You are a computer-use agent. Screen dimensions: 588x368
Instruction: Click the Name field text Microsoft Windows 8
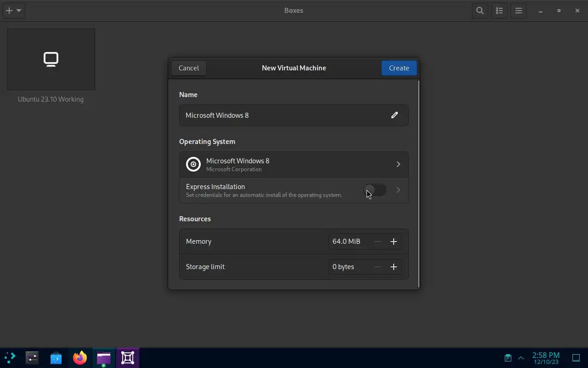coord(217,115)
